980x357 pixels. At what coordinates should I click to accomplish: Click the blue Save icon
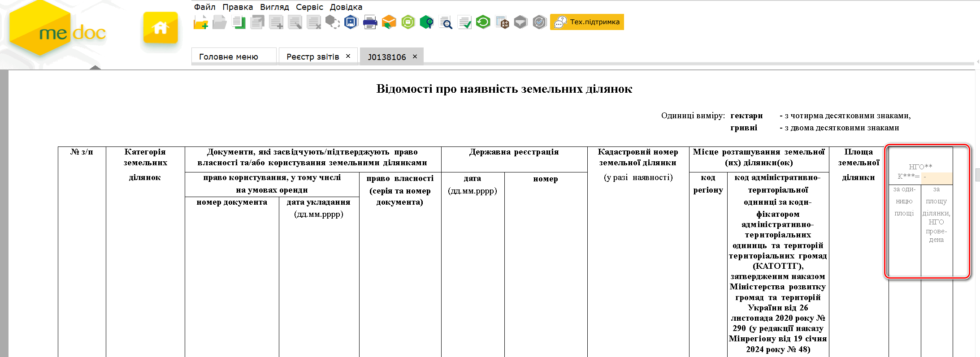351,22
